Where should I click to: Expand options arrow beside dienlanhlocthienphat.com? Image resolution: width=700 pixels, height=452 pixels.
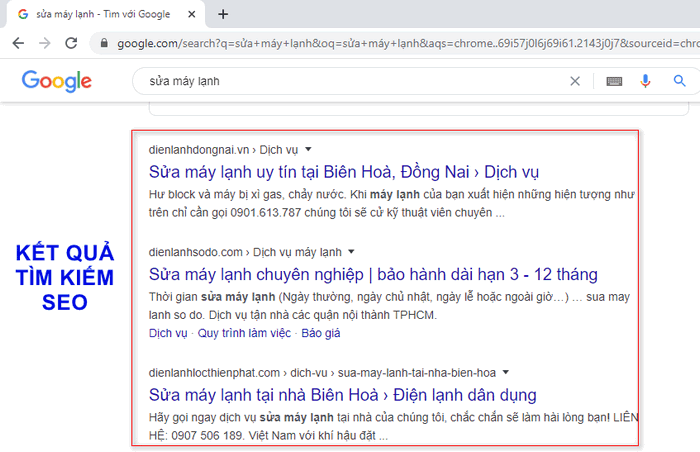(506, 372)
